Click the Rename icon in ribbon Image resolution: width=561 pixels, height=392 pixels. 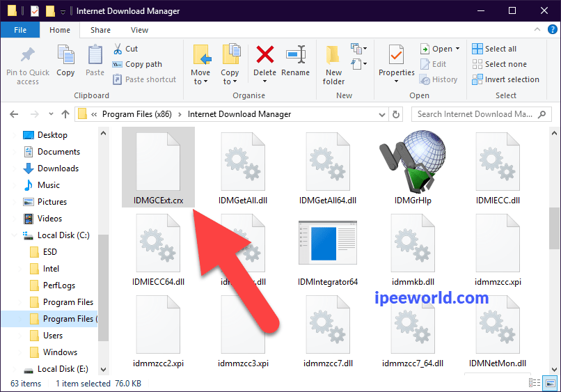coord(296,57)
